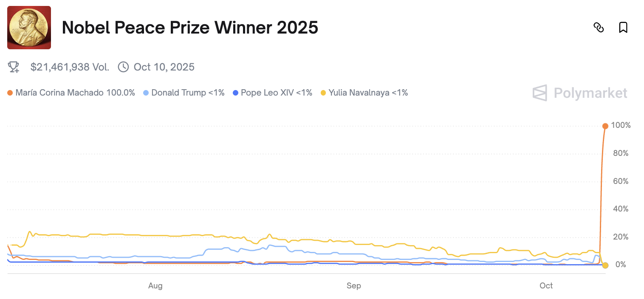Click the trophy icon beside the volume figure
644x299 pixels.
point(13,67)
